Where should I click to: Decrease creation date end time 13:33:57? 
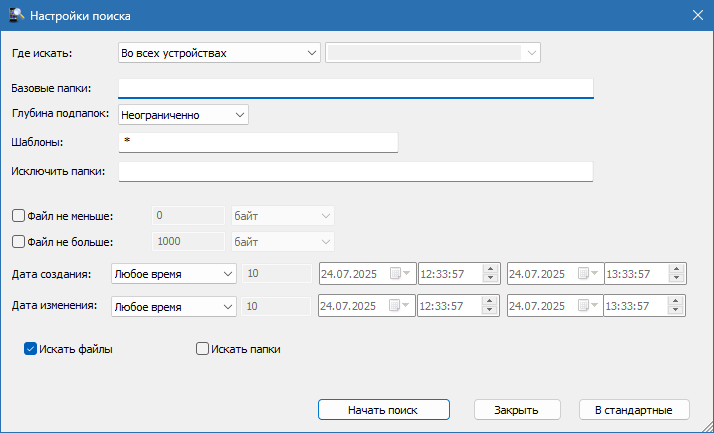click(x=677, y=278)
